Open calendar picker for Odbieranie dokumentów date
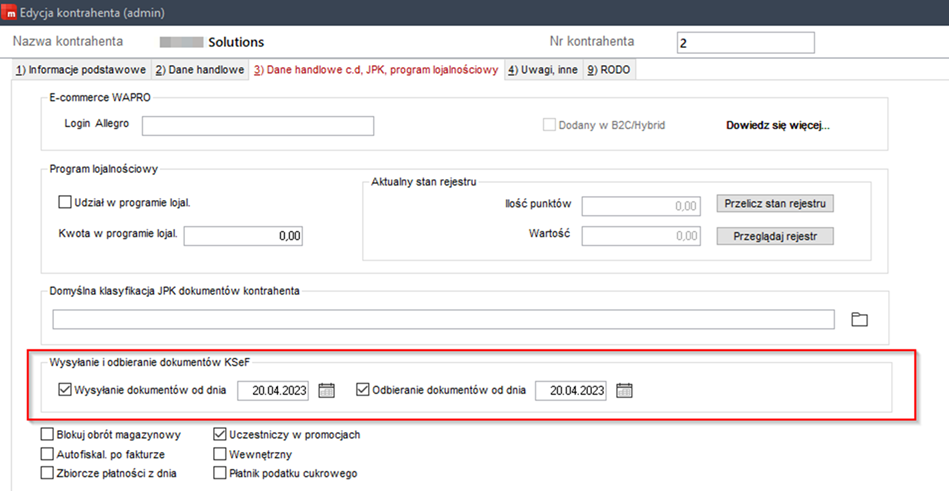The height and width of the screenshot is (491, 949). [x=624, y=390]
